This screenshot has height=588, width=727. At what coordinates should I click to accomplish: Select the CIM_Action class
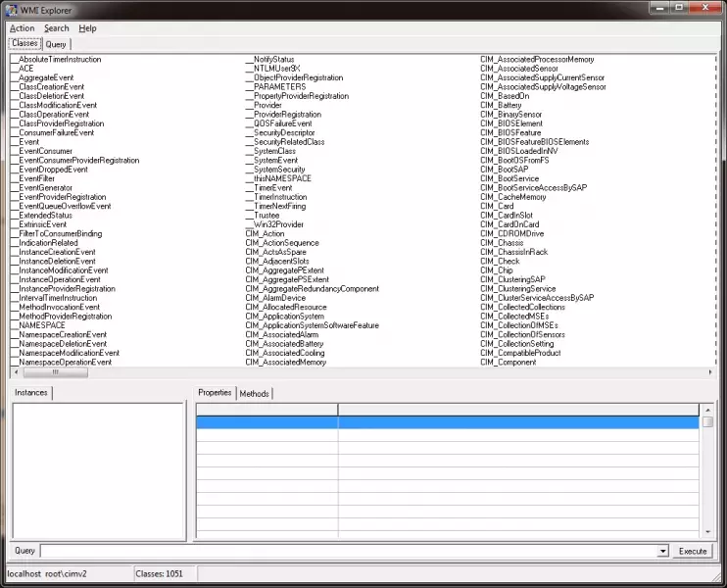(265, 233)
